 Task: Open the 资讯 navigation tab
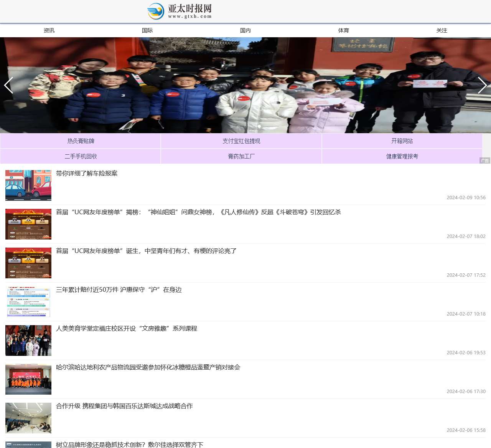click(49, 30)
